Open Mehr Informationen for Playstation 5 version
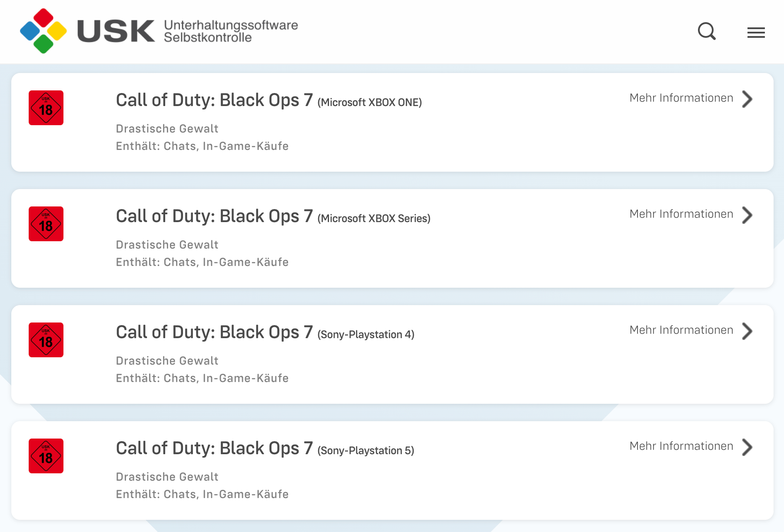Screen dimensions: 784x532 [x=681, y=446]
